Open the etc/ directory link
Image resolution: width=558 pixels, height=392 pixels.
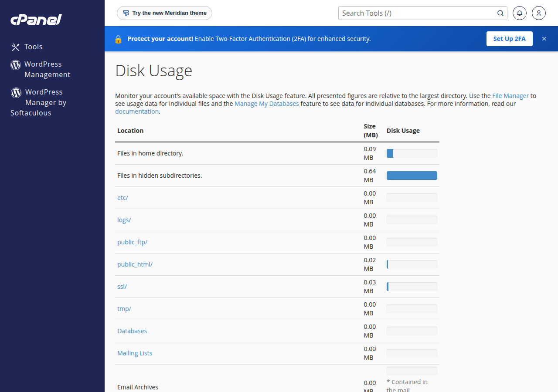pos(122,198)
